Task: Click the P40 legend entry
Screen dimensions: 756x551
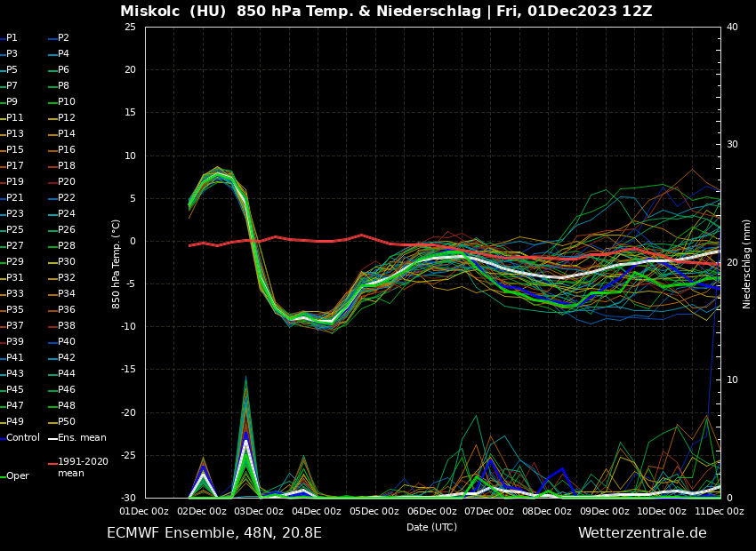Action: [x=67, y=342]
